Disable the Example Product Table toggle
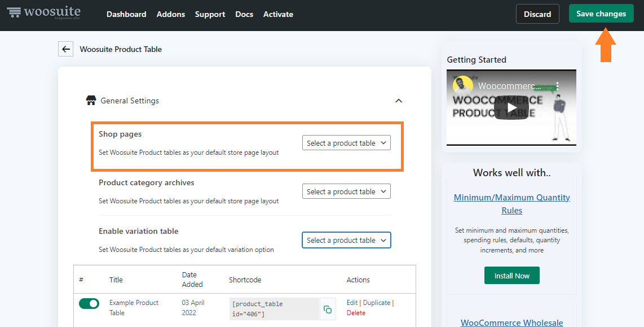This screenshot has width=644, height=327. (89, 303)
